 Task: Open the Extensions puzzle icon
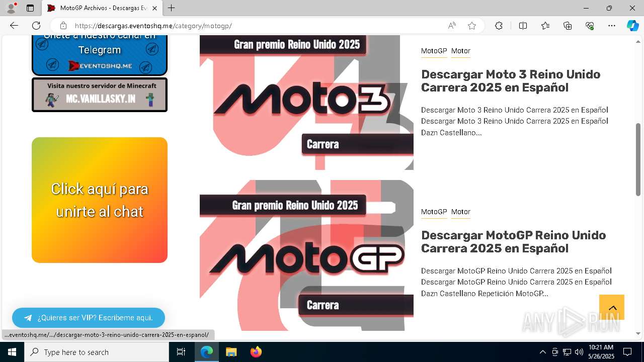(499, 26)
